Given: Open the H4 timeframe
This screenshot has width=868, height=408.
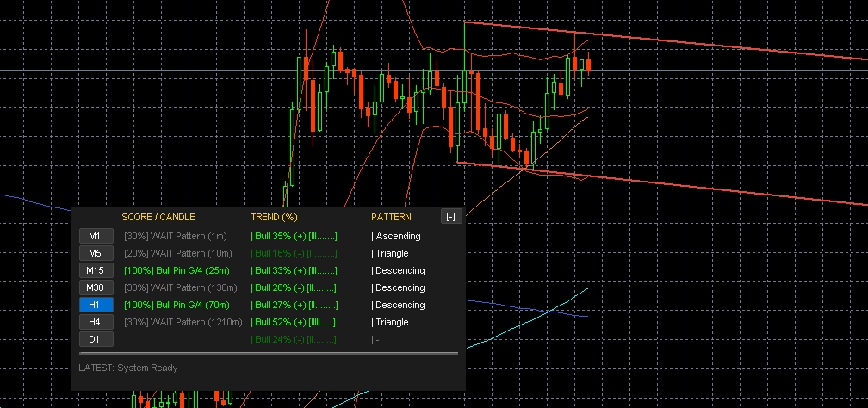Looking at the screenshot, I should (96, 322).
